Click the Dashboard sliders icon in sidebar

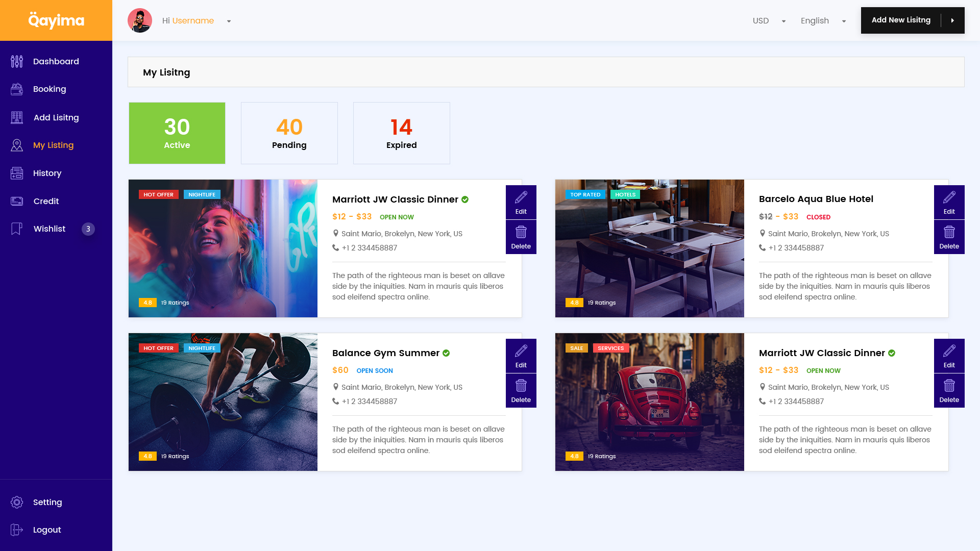[17, 61]
